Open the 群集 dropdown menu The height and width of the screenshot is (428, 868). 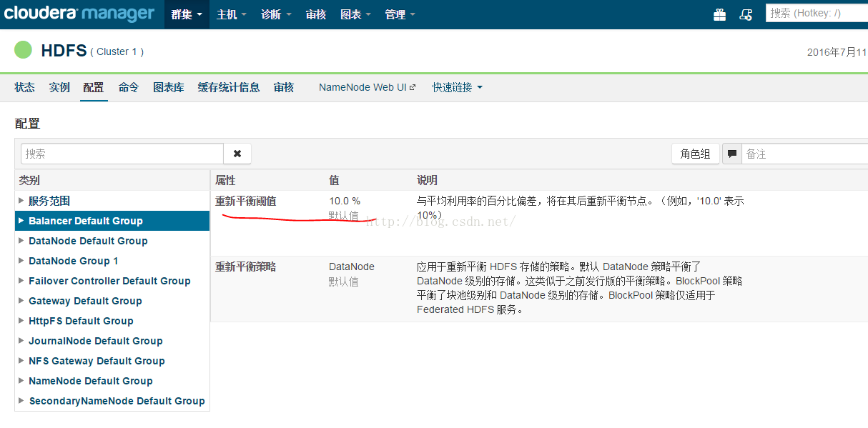click(187, 14)
